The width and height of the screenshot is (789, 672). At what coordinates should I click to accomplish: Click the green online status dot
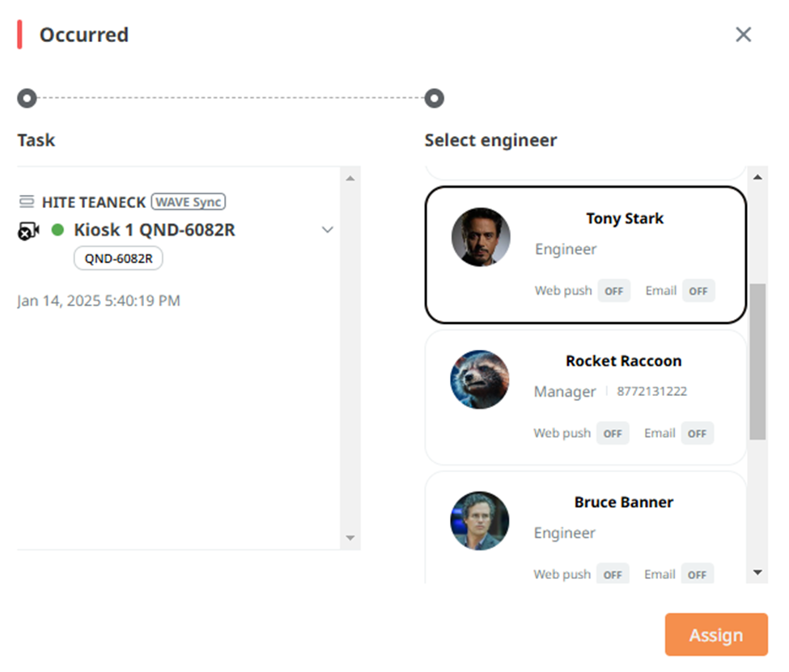coord(58,230)
